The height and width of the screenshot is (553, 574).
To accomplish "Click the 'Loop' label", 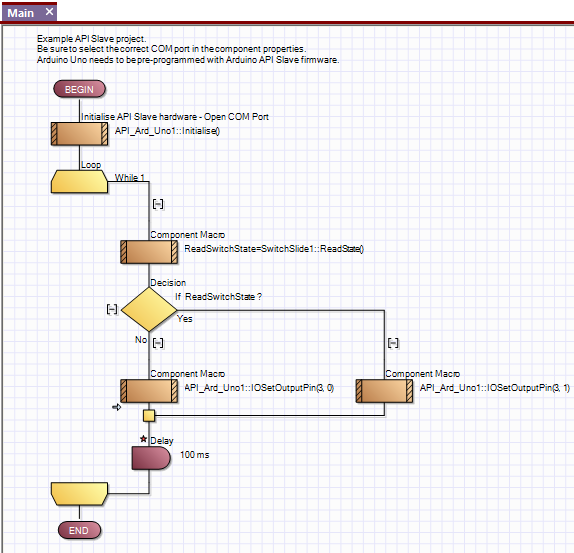I will pos(91,165).
